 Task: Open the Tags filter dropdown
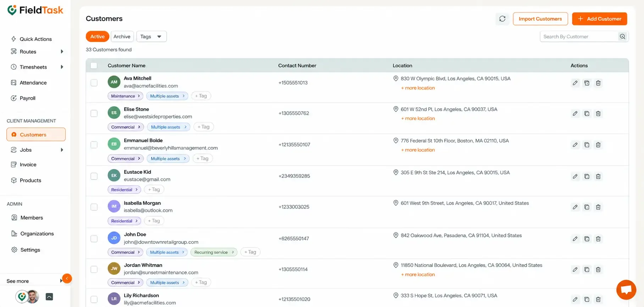(x=151, y=37)
